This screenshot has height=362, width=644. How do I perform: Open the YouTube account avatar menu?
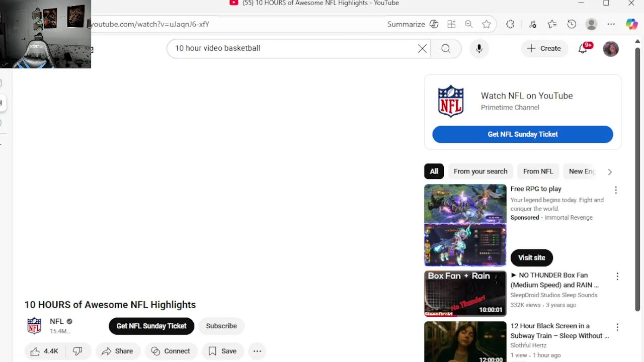tap(611, 49)
